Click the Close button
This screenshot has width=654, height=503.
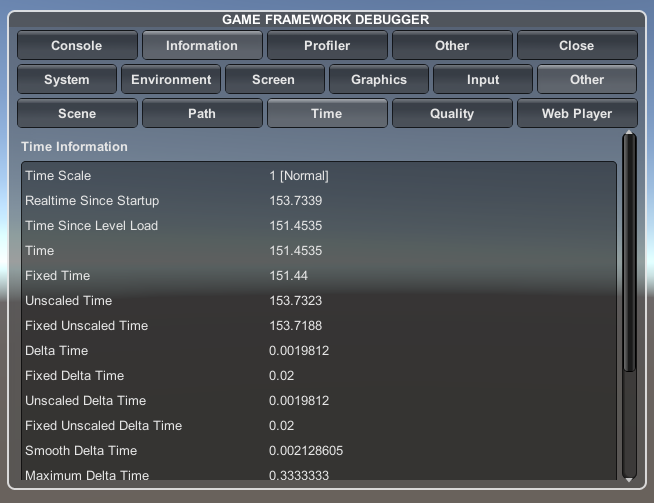tap(577, 45)
